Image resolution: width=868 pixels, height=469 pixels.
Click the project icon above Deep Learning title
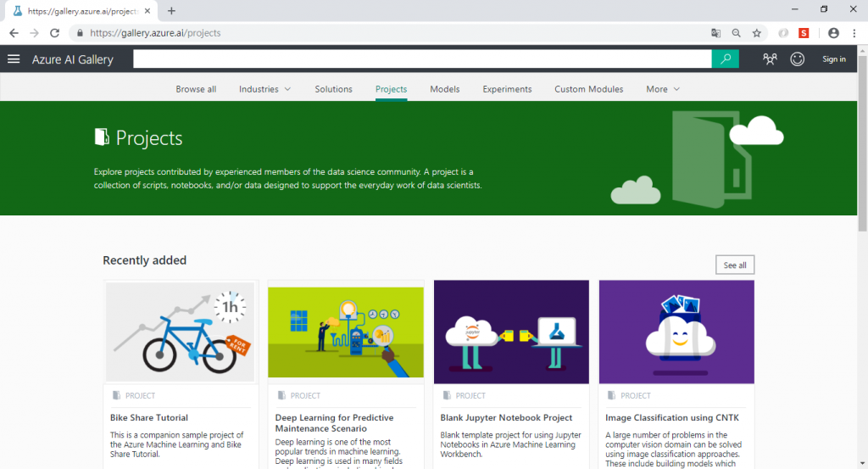(281, 395)
